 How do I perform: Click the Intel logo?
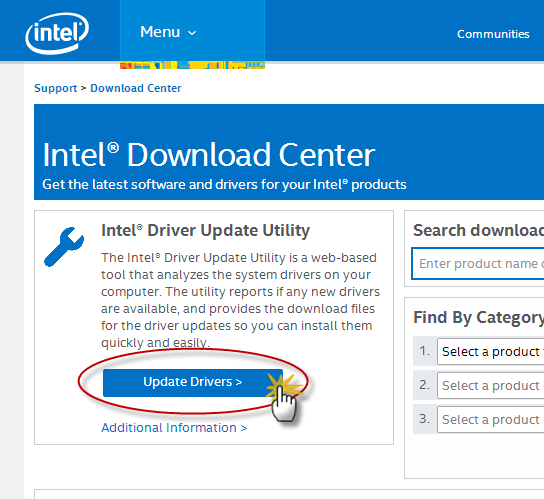pos(57,33)
